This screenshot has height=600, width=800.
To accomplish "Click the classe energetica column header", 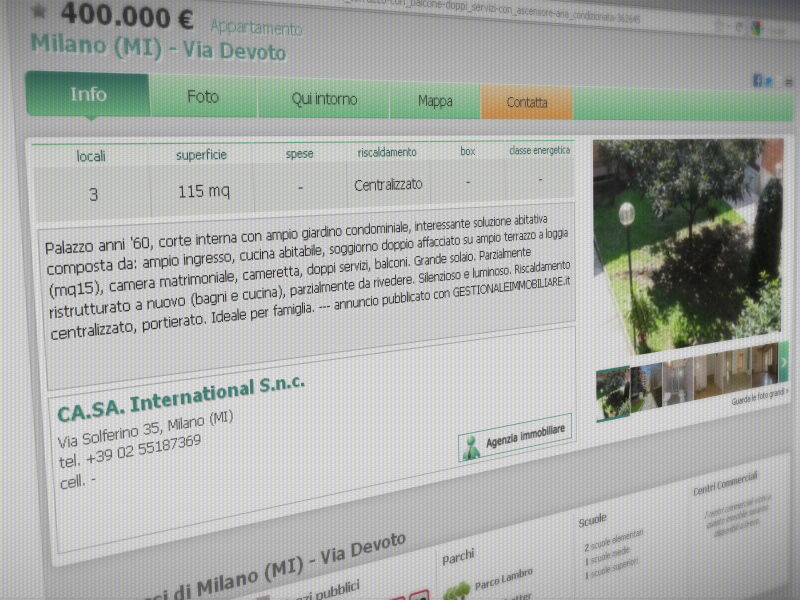I will coord(539,150).
